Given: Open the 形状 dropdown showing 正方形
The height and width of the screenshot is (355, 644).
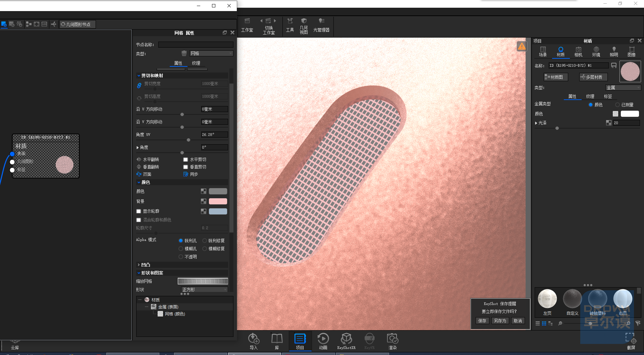Looking at the screenshot, I should click(205, 290).
